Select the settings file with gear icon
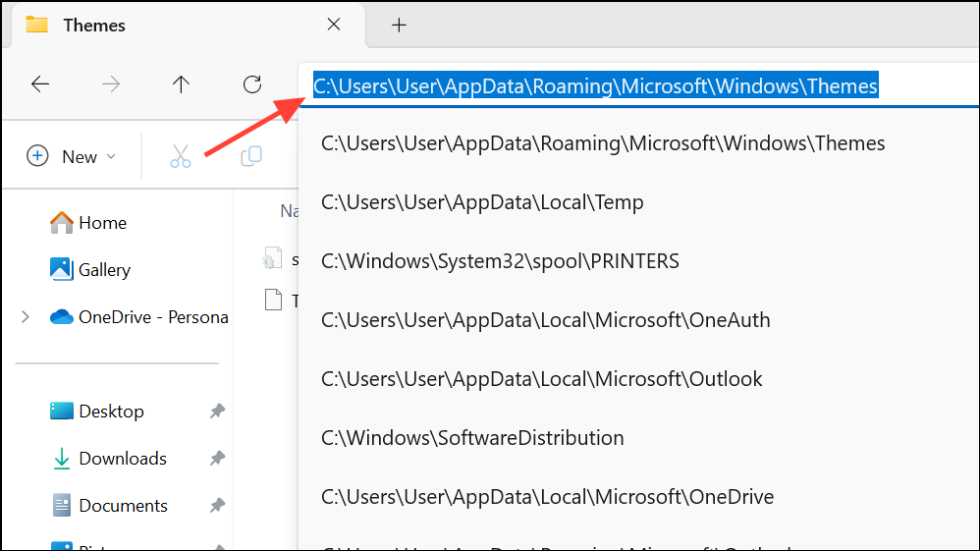 pyautogui.click(x=273, y=258)
